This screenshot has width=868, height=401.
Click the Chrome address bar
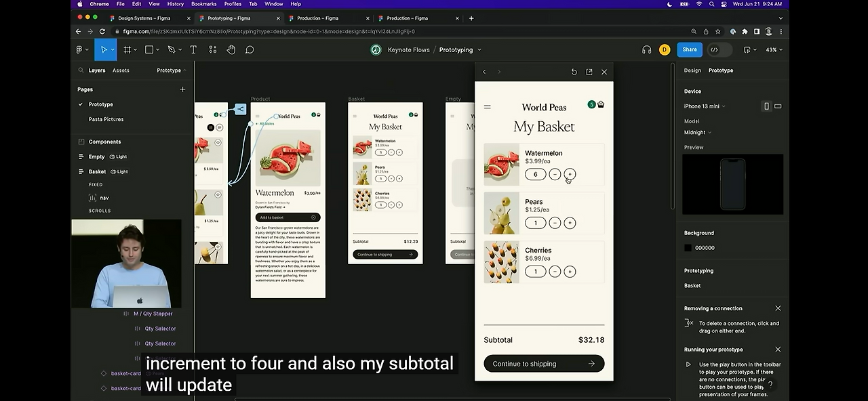(400, 31)
